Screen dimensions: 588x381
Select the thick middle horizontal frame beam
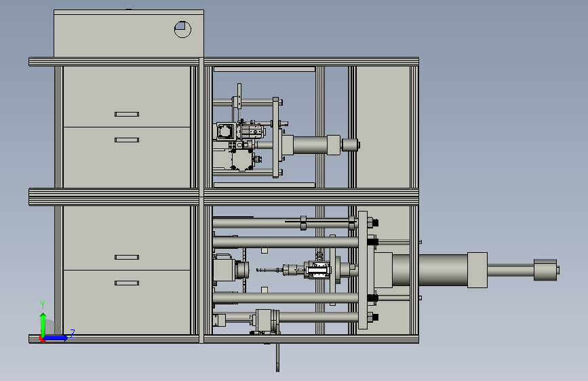[x=224, y=197]
